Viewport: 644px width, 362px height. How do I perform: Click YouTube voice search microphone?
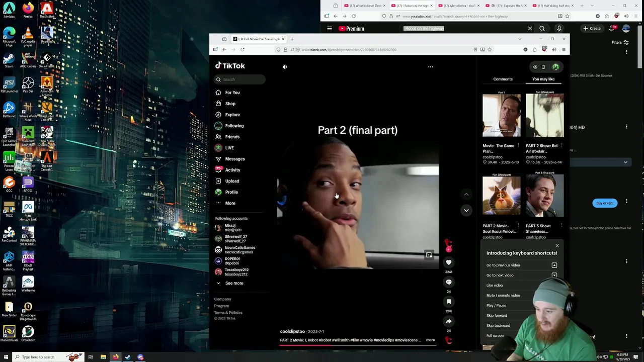(559, 29)
